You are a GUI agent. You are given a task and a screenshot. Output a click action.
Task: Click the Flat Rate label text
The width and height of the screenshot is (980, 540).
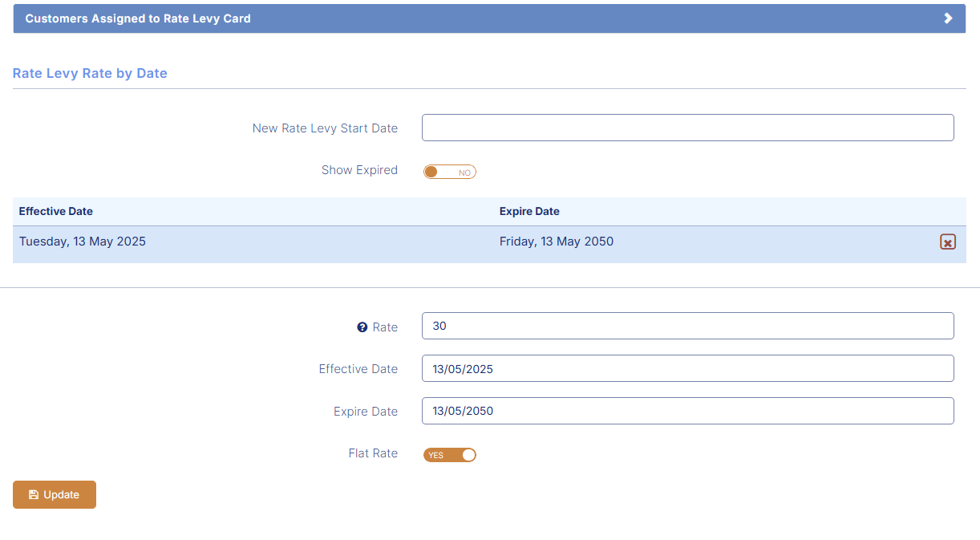[373, 453]
